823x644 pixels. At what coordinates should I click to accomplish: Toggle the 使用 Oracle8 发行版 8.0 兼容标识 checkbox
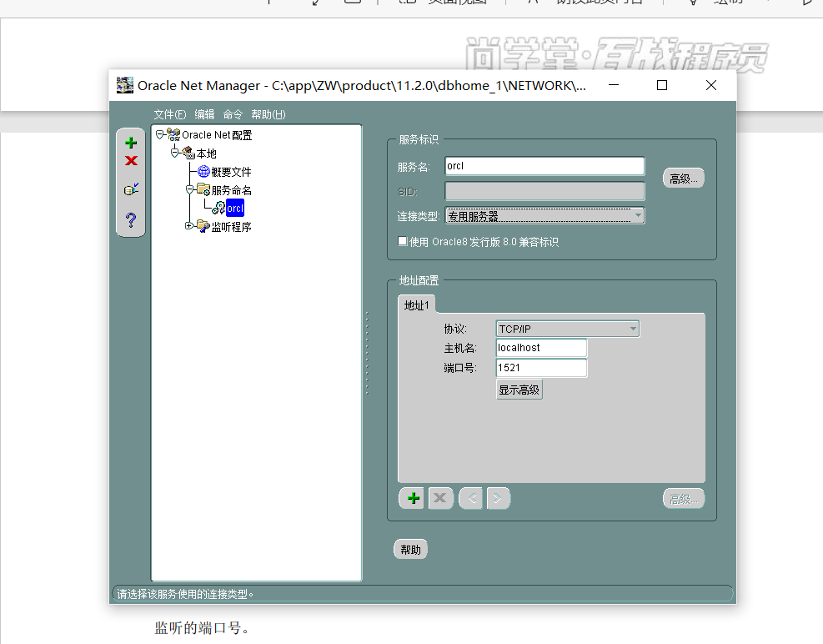click(403, 241)
